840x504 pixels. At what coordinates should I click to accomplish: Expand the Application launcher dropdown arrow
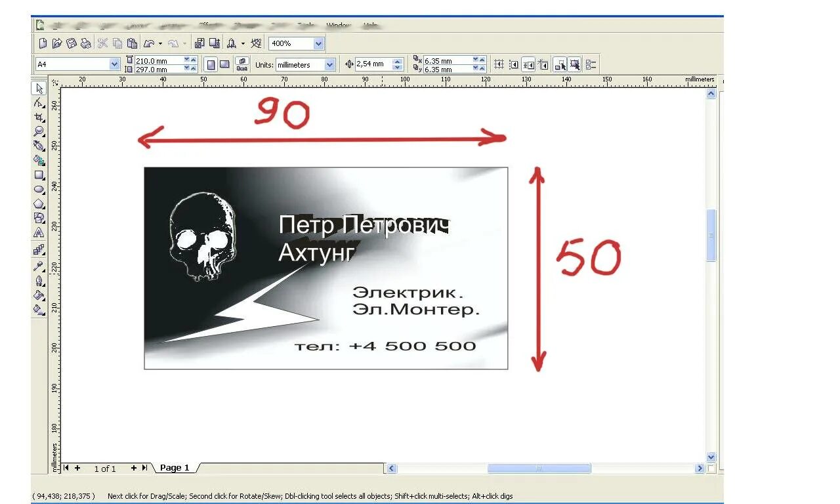pos(243,43)
